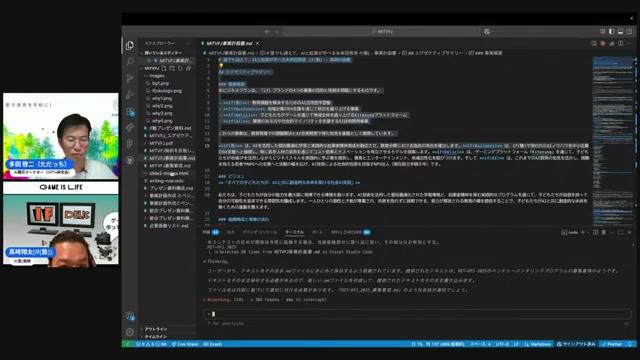Collapse the images folder in explorer

[x=156, y=76]
